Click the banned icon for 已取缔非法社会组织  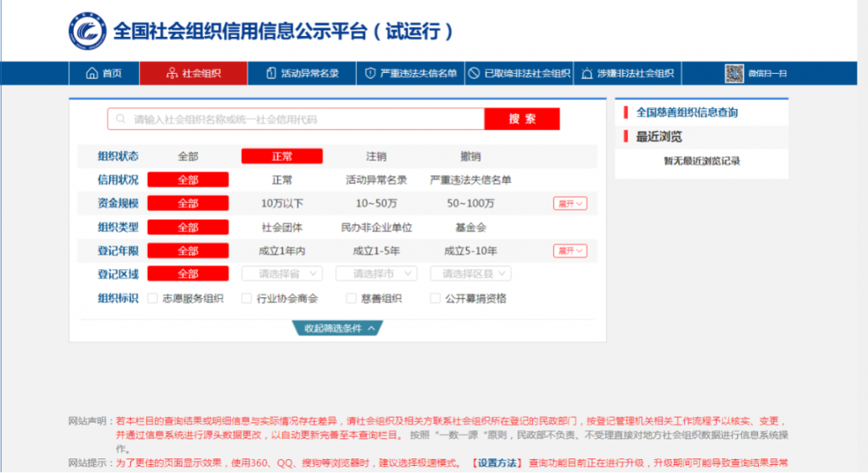point(473,74)
